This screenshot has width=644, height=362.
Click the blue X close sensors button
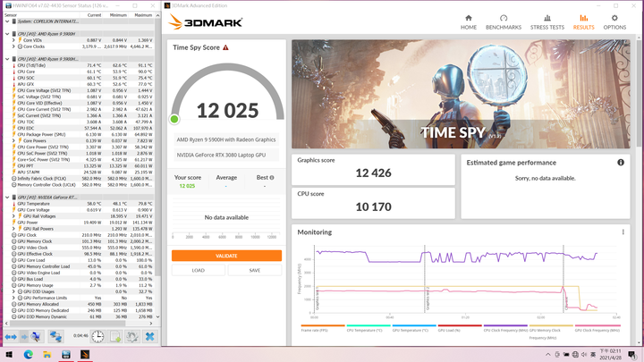click(x=150, y=337)
